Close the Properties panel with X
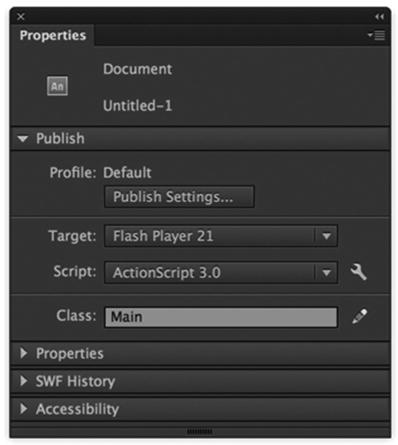 pyautogui.click(x=21, y=17)
